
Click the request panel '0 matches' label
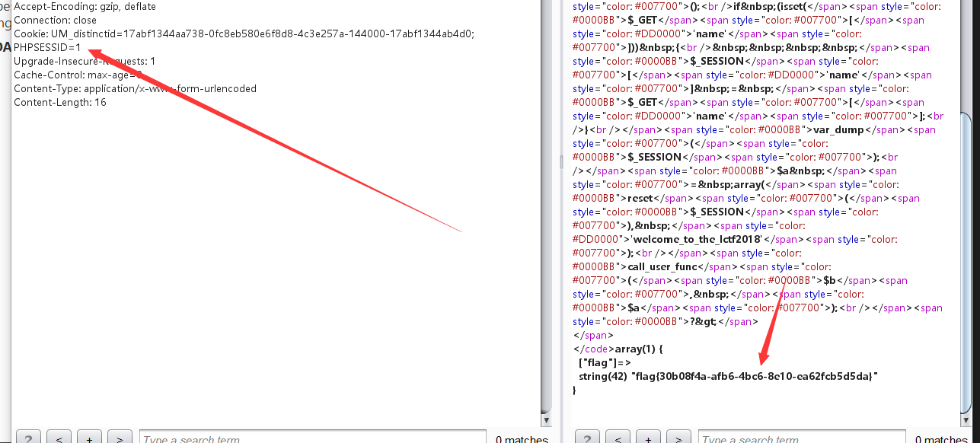click(x=521, y=438)
